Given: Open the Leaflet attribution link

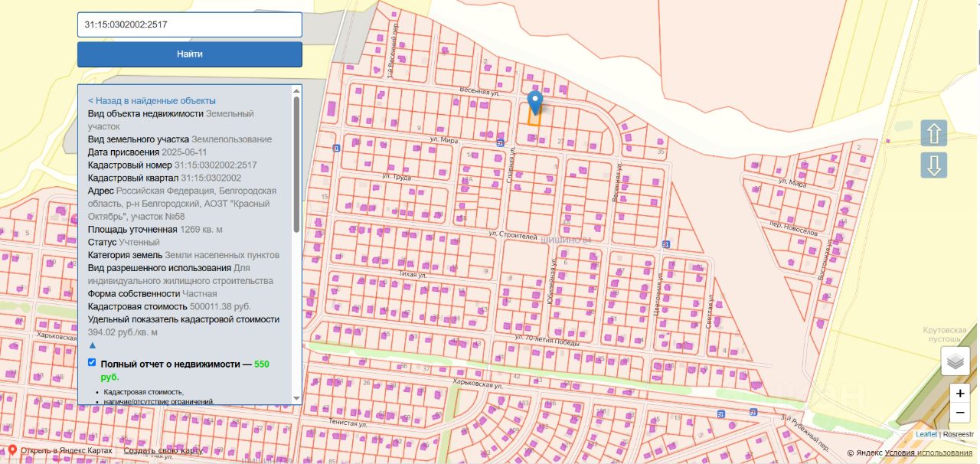Looking at the screenshot, I should (926, 434).
